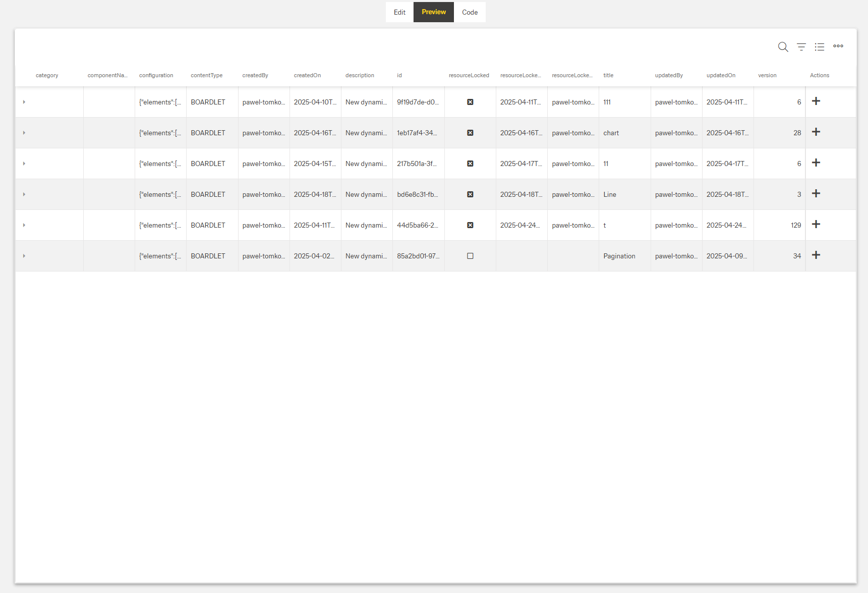Viewport: 868px width, 593px height.
Task: Click the plus action icon on the 111 row
Action: (x=816, y=101)
